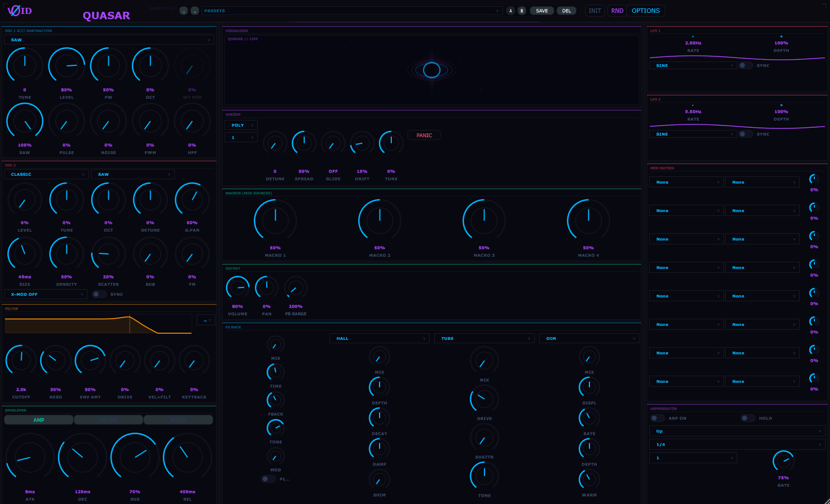Click the arpeggiator GATE knob
This screenshot has height=504, width=830.
click(x=784, y=461)
